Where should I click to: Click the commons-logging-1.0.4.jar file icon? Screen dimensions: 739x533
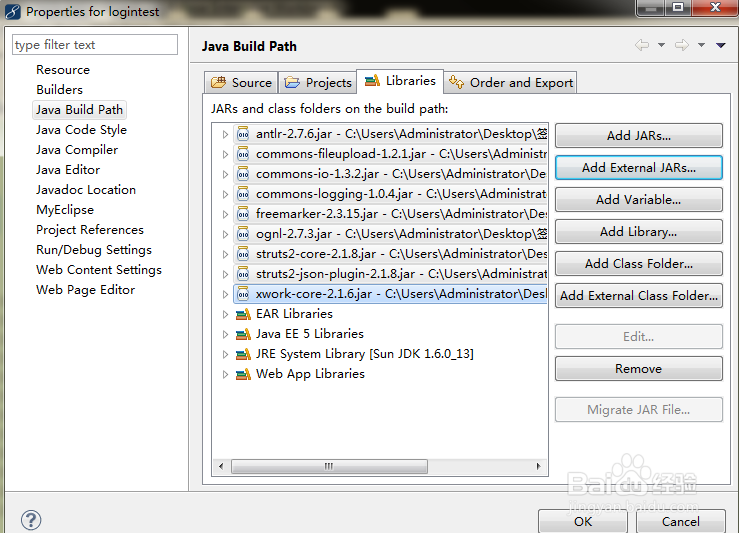pos(243,194)
